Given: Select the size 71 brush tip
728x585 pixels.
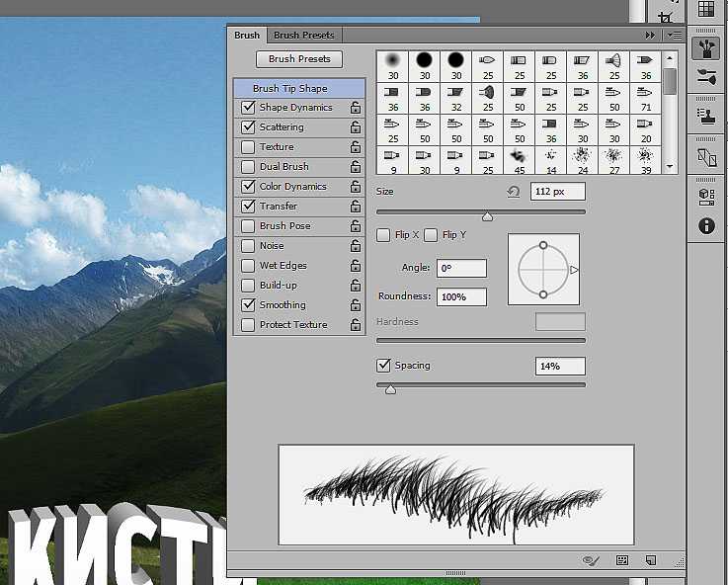Looking at the screenshot, I should [646, 98].
